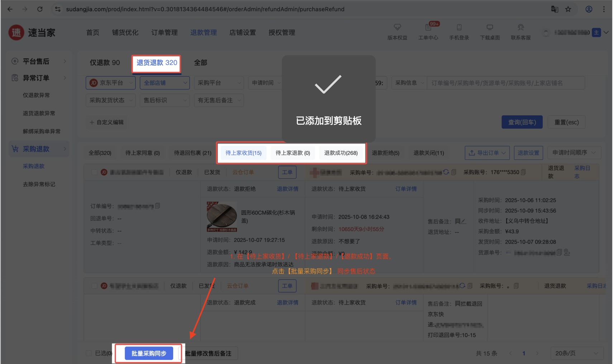613x364 pixels.
Task: Click the 版本权益 diamond icon
Action: [x=397, y=27]
